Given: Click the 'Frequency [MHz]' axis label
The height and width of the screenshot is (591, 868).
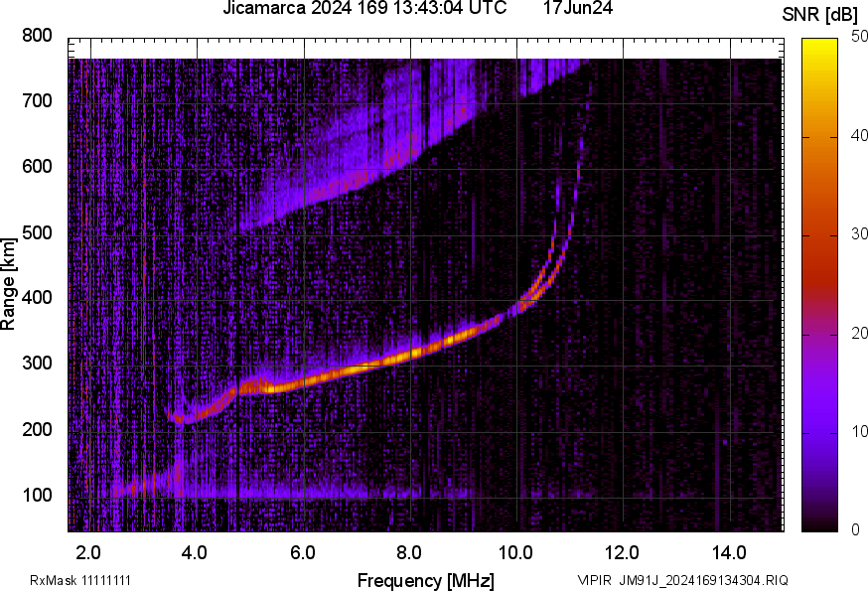Looking at the screenshot, I should click(426, 581).
